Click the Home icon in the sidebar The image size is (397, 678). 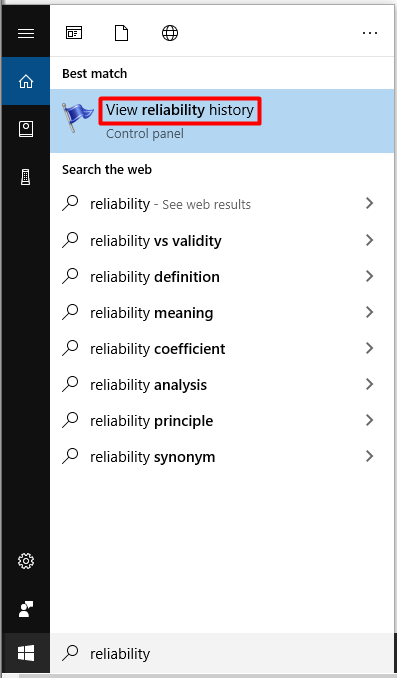[26, 81]
